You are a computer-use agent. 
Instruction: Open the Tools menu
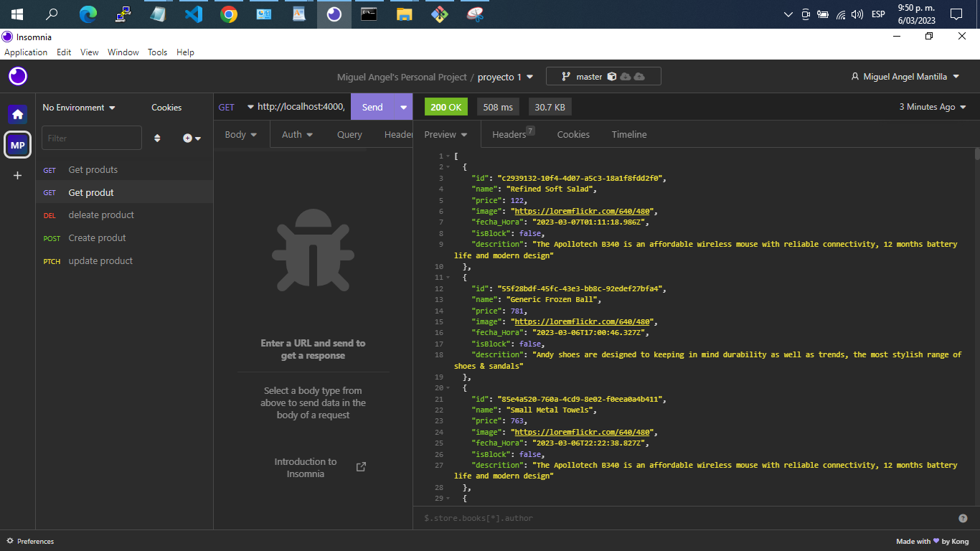pyautogui.click(x=157, y=52)
